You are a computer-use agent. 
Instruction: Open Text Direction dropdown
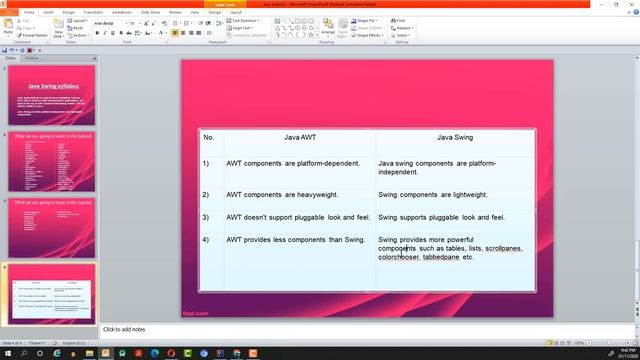click(243, 20)
